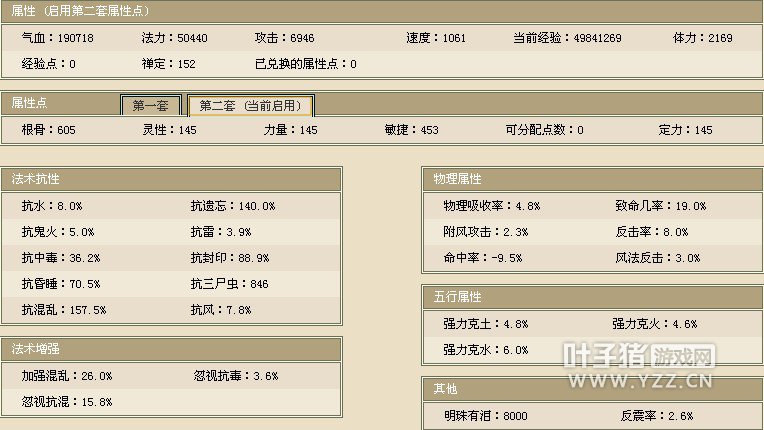Click the 五行属性 section header
Image resolution: width=764 pixels, height=430 pixels.
coord(457,297)
